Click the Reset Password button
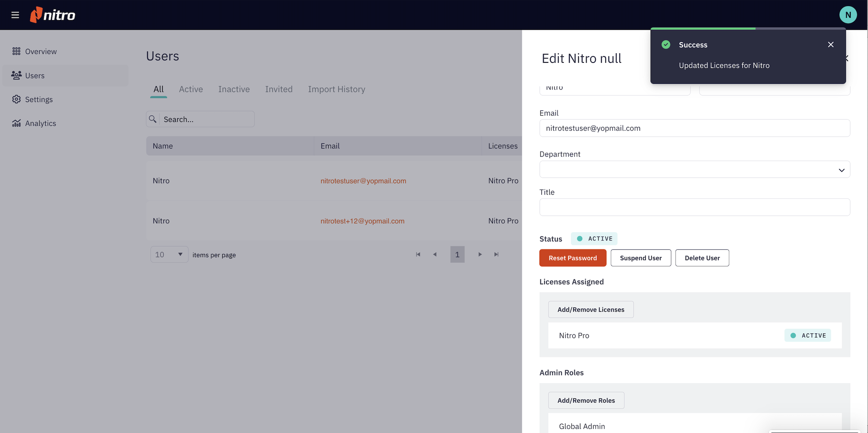 (572, 258)
